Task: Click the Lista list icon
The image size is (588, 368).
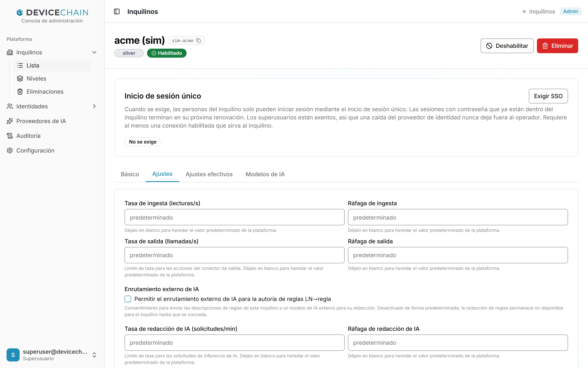Action: click(20, 65)
